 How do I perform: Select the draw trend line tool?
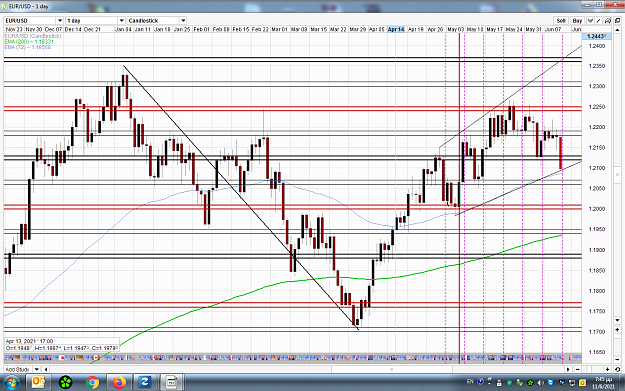pyautogui.click(x=598, y=21)
